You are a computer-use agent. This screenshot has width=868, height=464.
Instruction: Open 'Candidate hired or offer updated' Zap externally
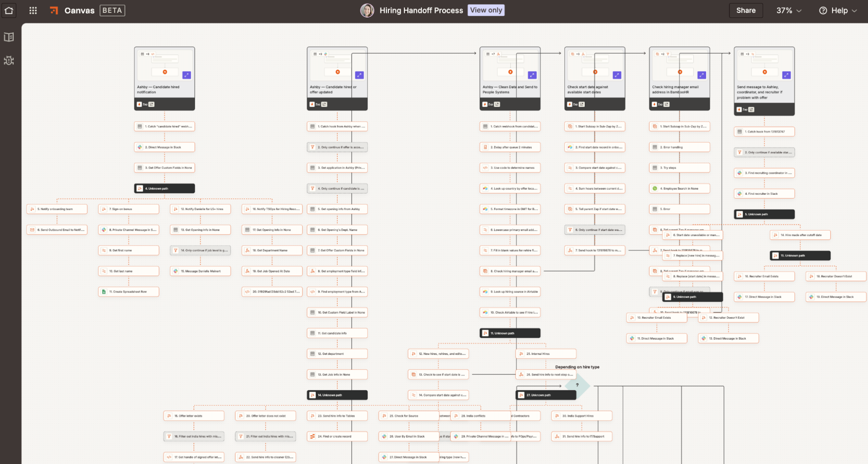click(x=324, y=104)
